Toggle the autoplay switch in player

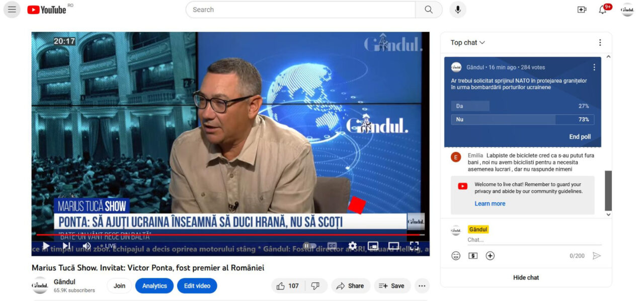[310, 246]
